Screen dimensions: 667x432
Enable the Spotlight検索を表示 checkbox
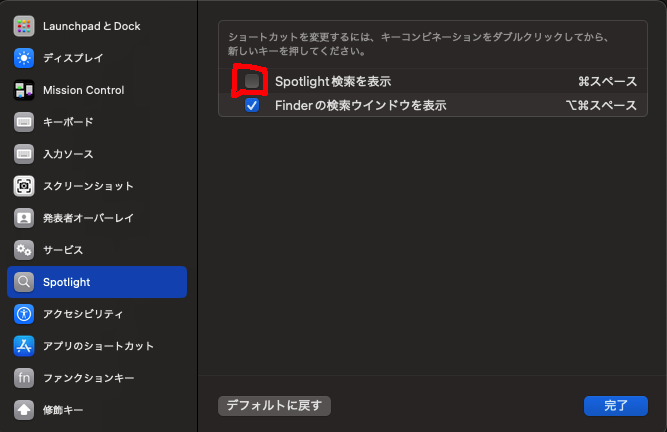point(252,81)
